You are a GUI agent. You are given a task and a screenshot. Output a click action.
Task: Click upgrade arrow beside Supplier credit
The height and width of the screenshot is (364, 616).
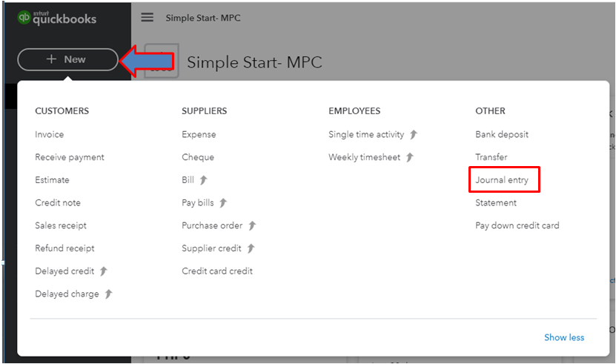(251, 248)
